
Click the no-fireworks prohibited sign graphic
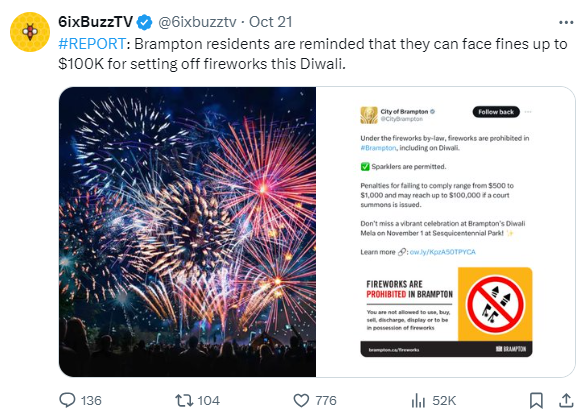pos(495,304)
